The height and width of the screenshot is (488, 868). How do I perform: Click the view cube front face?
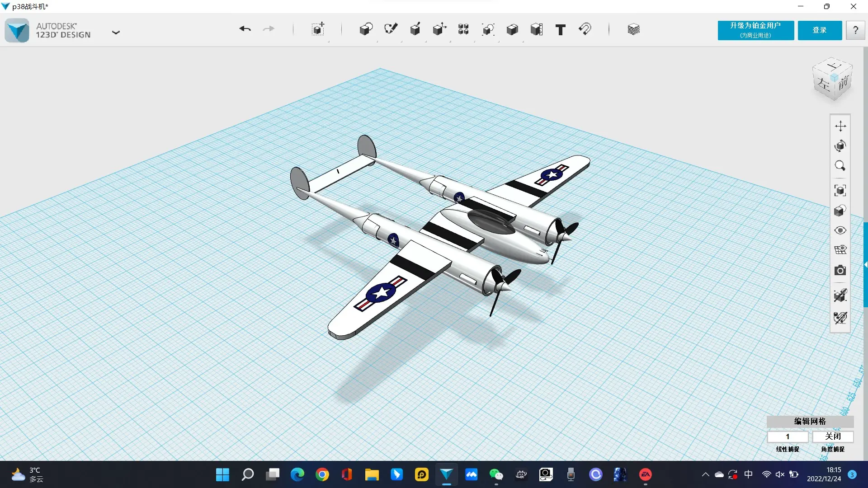click(x=844, y=83)
